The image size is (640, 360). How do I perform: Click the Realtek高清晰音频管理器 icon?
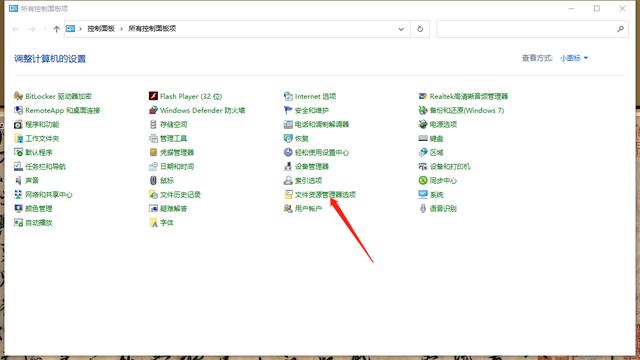[423, 96]
